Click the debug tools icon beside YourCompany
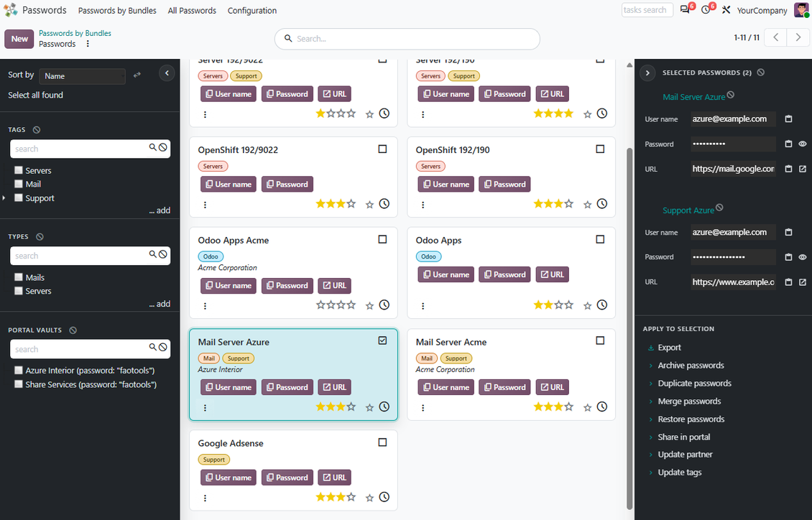The height and width of the screenshot is (520, 812). pos(726,10)
